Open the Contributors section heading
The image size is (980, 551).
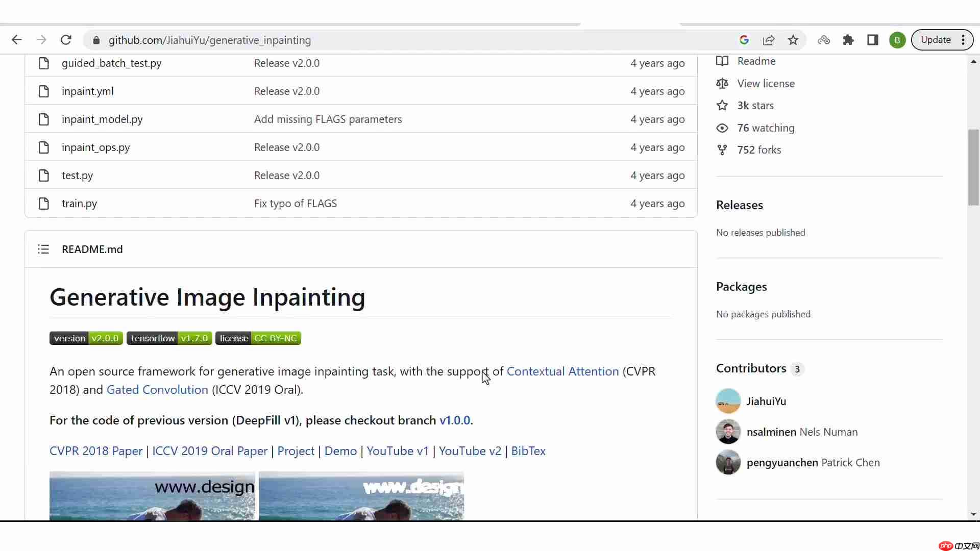pyautogui.click(x=751, y=368)
